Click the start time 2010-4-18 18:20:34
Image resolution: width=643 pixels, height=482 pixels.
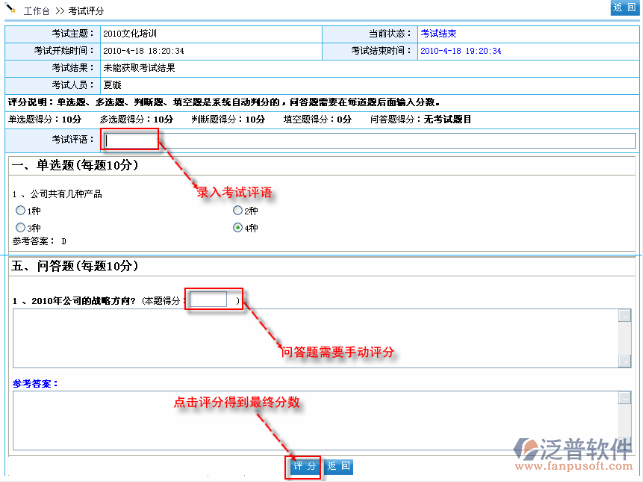144,51
